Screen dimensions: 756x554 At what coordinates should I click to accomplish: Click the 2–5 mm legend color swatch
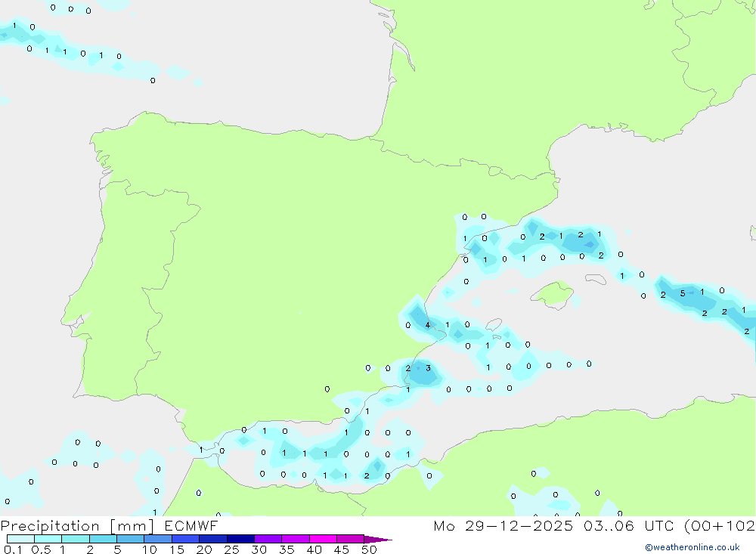click(x=103, y=539)
